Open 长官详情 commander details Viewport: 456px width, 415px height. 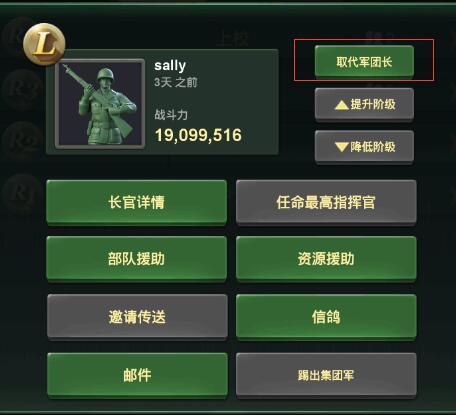point(137,202)
